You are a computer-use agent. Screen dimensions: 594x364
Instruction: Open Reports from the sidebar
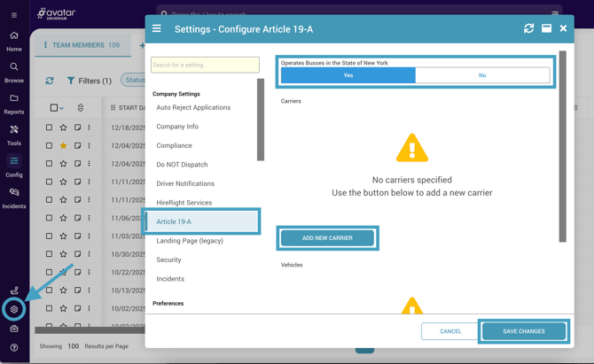(x=14, y=104)
